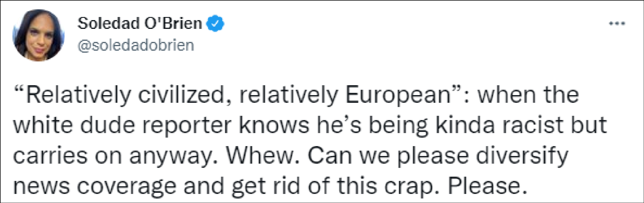Click the blue verified checkmark badge
The height and width of the screenshot is (203, 644).
click(215, 23)
